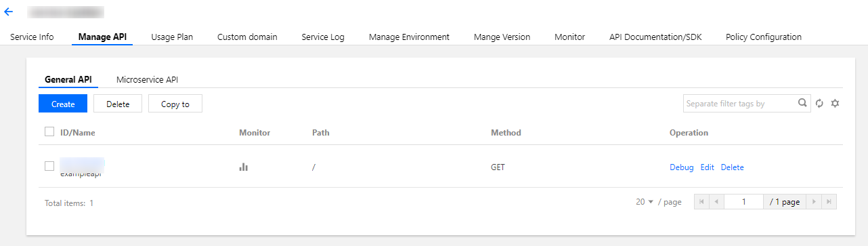Open the Service Log tab
Image resolution: width=868 pixels, height=246 pixels.
pos(323,37)
